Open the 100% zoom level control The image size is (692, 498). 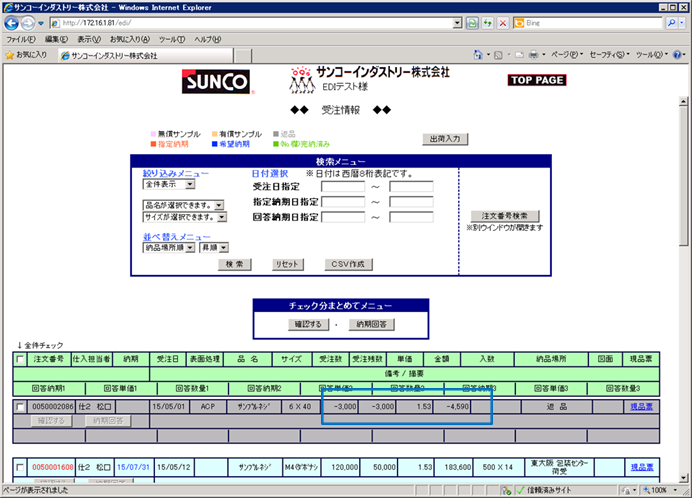659,490
